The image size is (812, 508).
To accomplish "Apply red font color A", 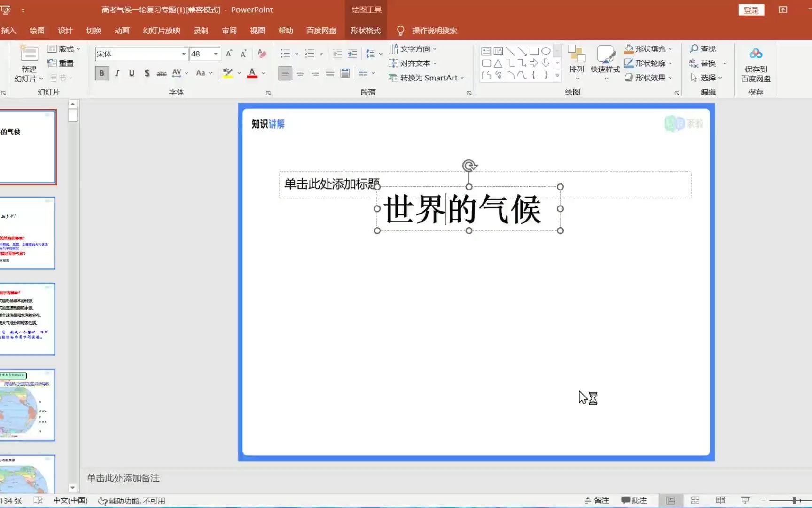I will click(252, 73).
